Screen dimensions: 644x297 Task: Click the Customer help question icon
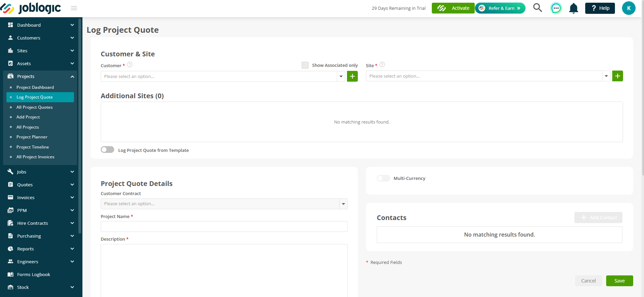click(130, 64)
